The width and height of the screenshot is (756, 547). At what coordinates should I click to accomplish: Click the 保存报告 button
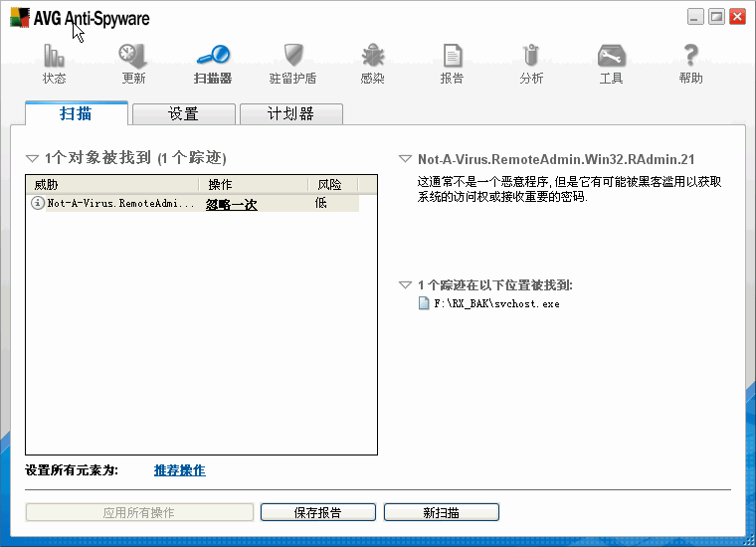pyautogui.click(x=317, y=512)
